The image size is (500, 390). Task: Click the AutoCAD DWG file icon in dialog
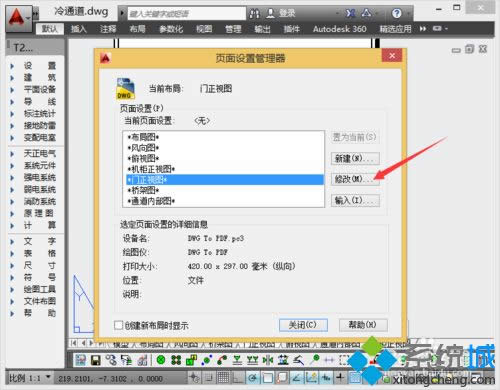pyautogui.click(x=125, y=88)
